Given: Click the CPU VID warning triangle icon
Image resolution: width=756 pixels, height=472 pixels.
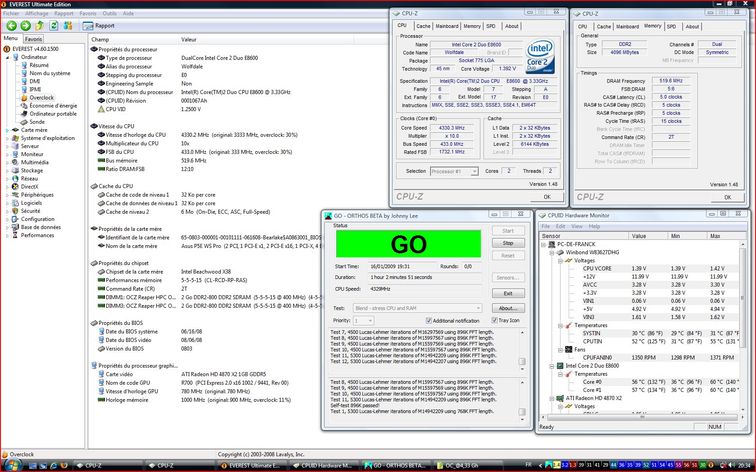Looking at the screenshot, I should (x=101, y=109).
